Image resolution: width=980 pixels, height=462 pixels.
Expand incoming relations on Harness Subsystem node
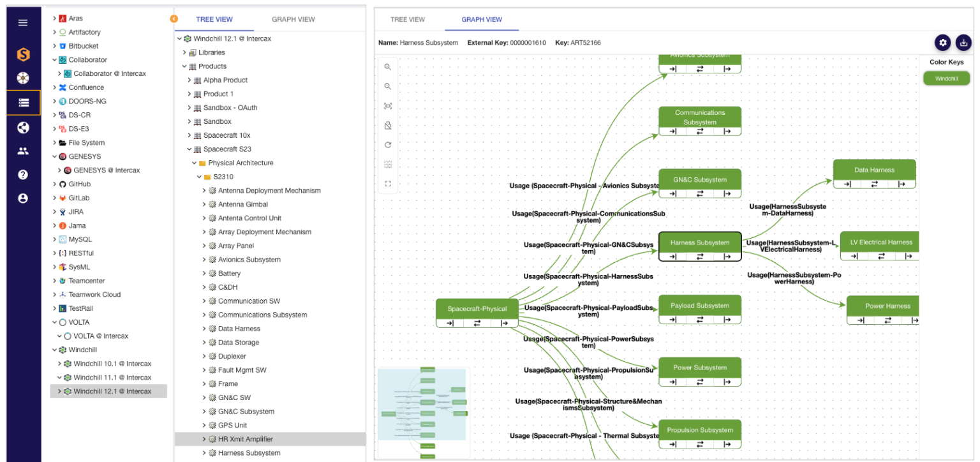pyautogui.click(x=672, y=257)
